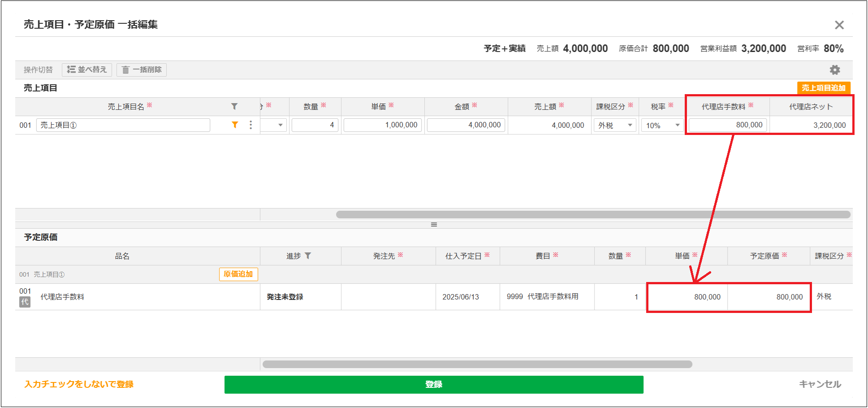
Task: Click 入力チェックをしないで登録 link
Action: pos(79,384)
